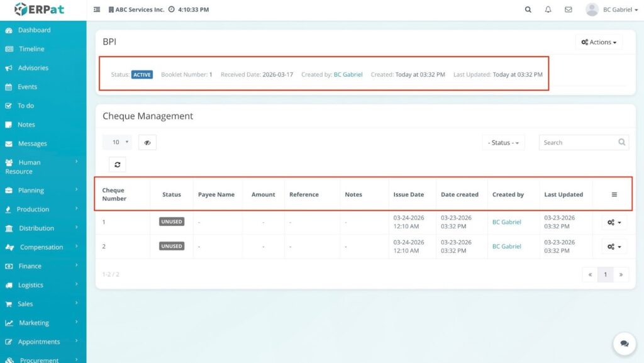Viewport: 644px width, 363px height.
Task: Go to next page in pagination
Action: pyautogui.click(x=621, y=274)
